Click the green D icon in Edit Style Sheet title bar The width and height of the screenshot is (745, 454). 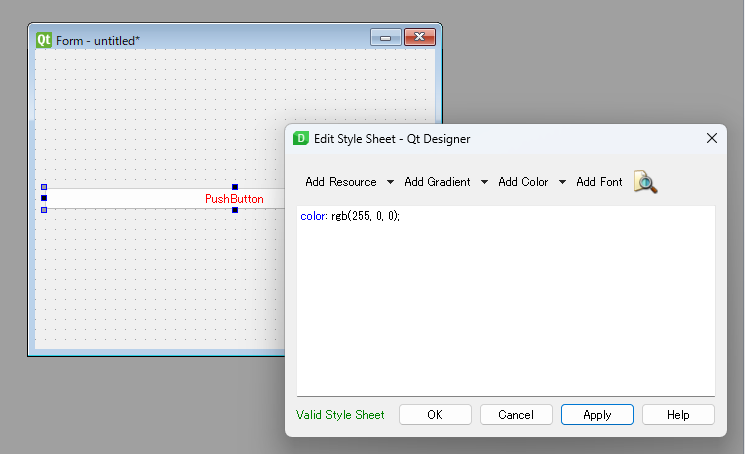tap(301, 138)
